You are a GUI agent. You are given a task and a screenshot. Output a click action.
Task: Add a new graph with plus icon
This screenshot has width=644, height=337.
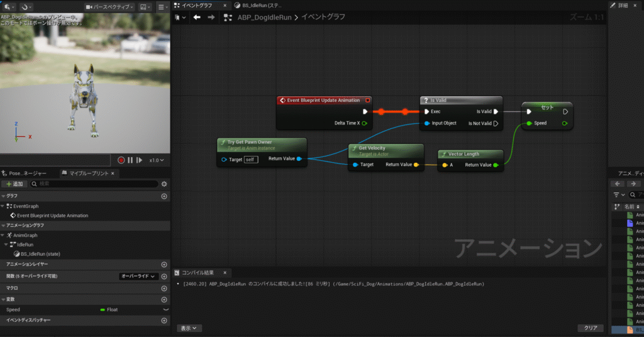pyautogui.click(x=164, y=196)
